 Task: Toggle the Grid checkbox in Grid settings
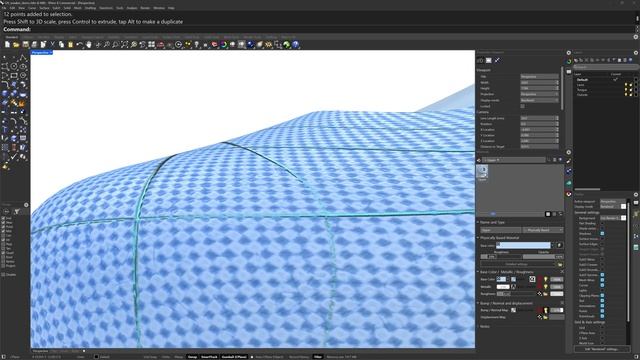click(602, 327)
